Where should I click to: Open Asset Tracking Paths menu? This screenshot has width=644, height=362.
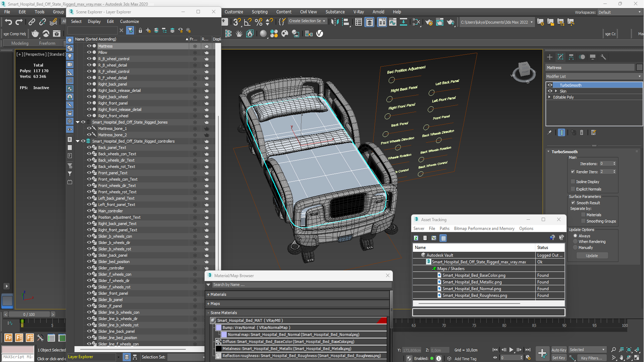pos(444,229)
